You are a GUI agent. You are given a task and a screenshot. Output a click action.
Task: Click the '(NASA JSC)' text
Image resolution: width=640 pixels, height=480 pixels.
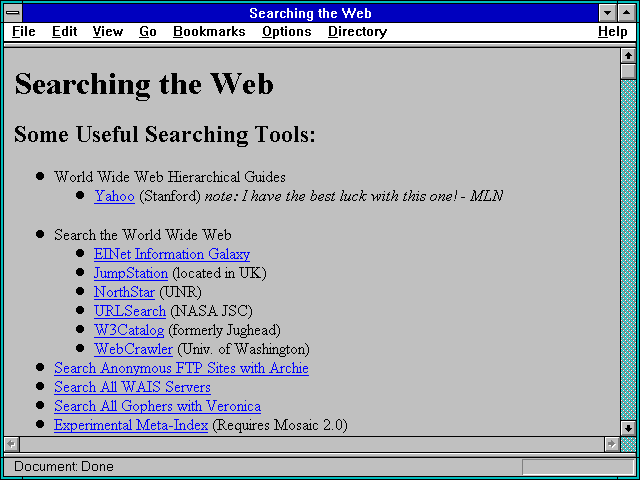(x=211, y=311)
